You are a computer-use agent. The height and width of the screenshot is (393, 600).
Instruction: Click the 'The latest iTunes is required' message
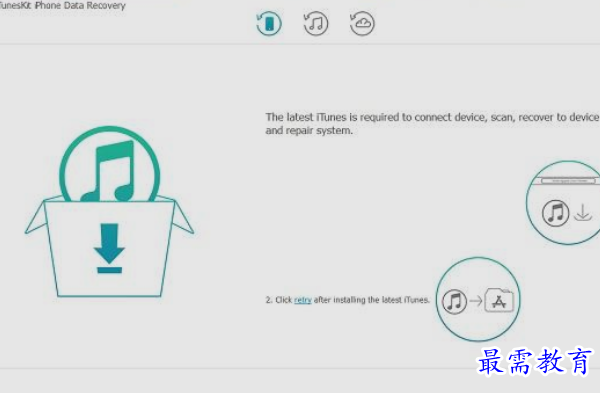[432, 124]
